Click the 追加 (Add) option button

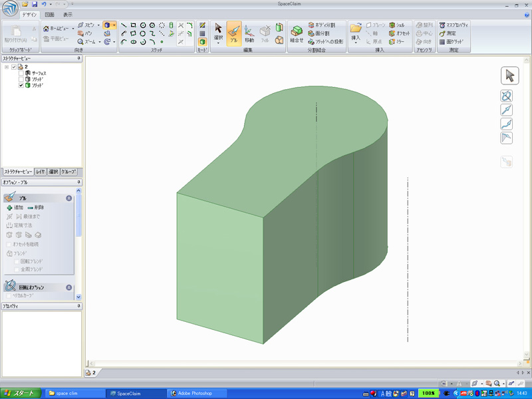point(15,207)
